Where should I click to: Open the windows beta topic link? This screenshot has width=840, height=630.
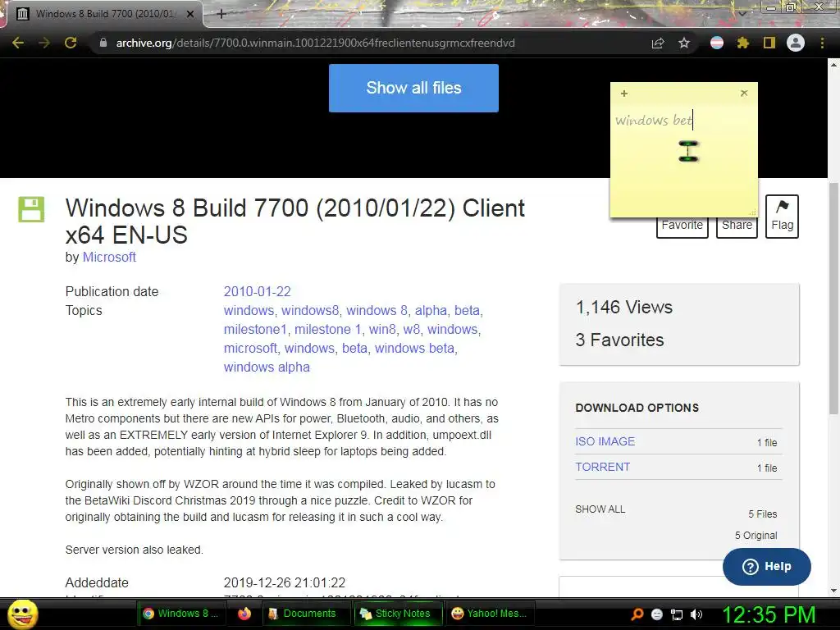tap(414, 348)
